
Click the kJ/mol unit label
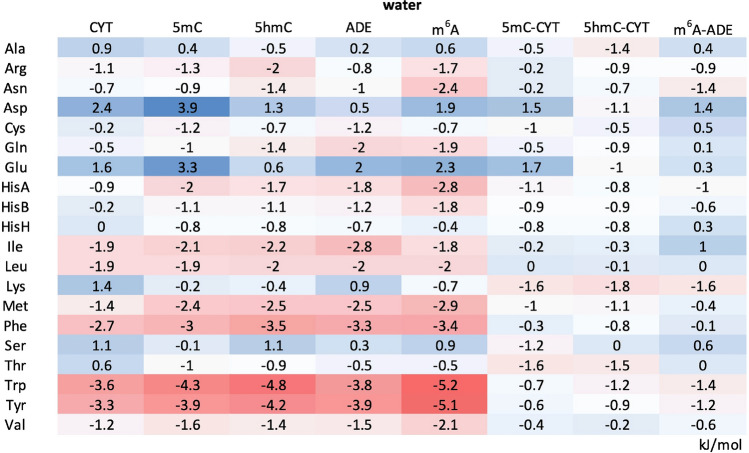pyautogui.click(x=724, y=441)
